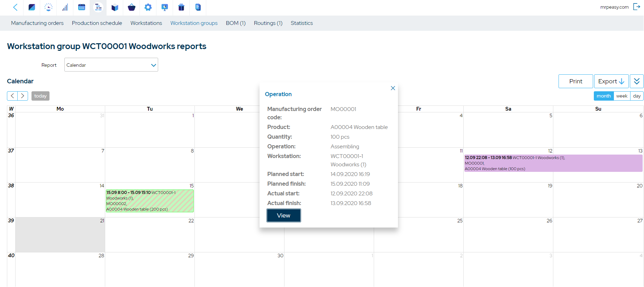The height and width of the screenshot is (287, 644).
Task: Go to the Statistics tab
Action: 301,23
